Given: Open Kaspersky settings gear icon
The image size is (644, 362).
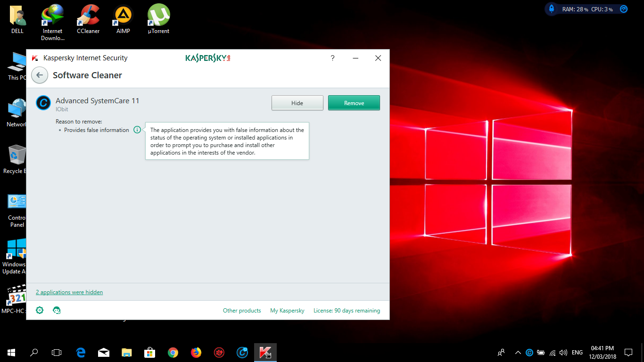Looking at the screenshot, I should point(40,310).
